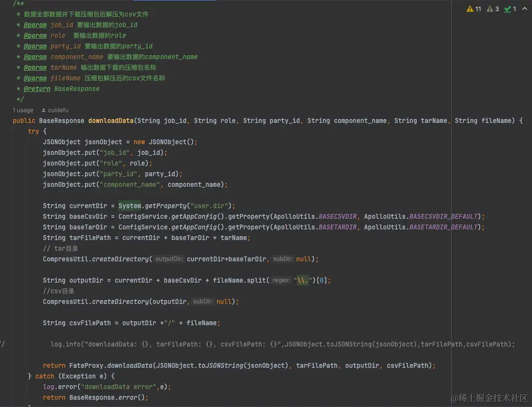Click the BASETARDIR_DEFAULT constant
The width and height of the screenshot is (532, 407).
(x=443, y=227)
